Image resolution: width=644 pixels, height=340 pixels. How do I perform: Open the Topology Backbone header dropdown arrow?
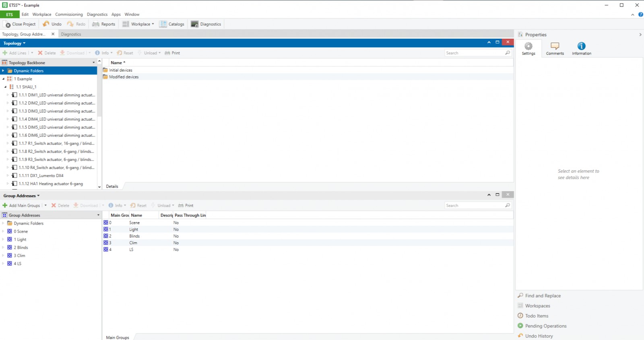(x=94, y=63)
